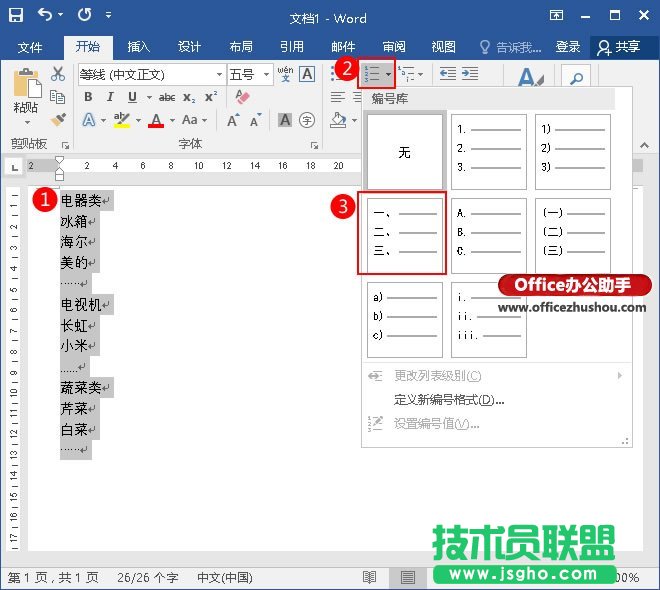
Task: Click the character border A icon
Action: pos(307,74)
